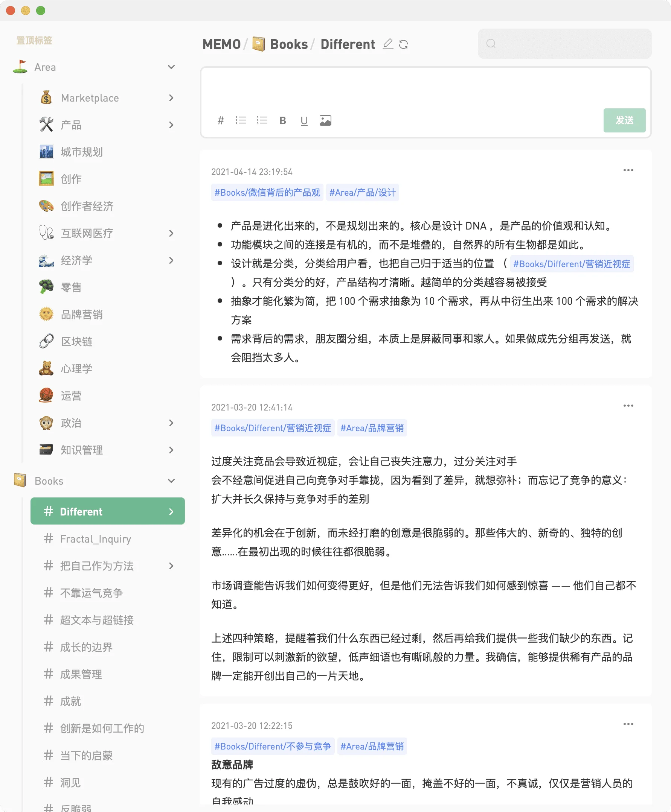Click the 城市规划 cityscape icon
This screenshot has width=671, height=812.
46,151
